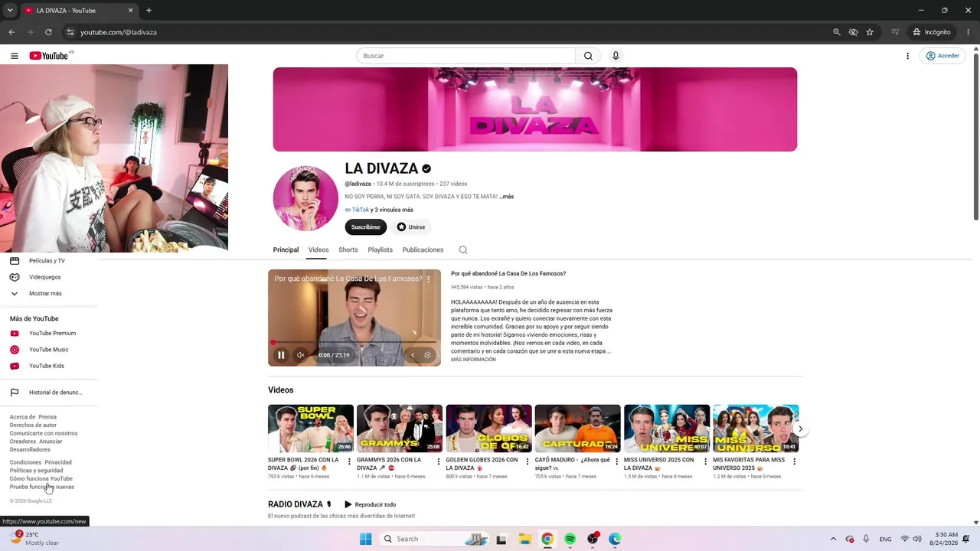Screen dimensions: 980x551
Task: Open the Derechos de autor footer link
Action: tap(33, 425)
